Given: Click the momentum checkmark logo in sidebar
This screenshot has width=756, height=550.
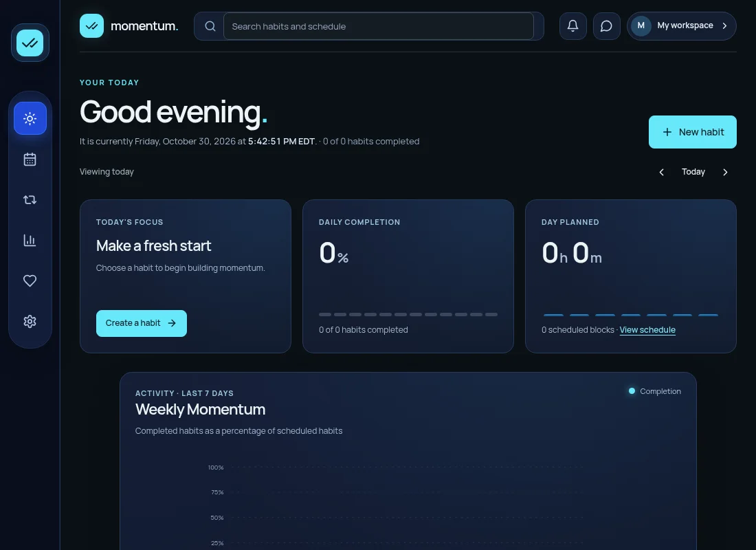Looking at the screenshot, I should tap(30, 43).
